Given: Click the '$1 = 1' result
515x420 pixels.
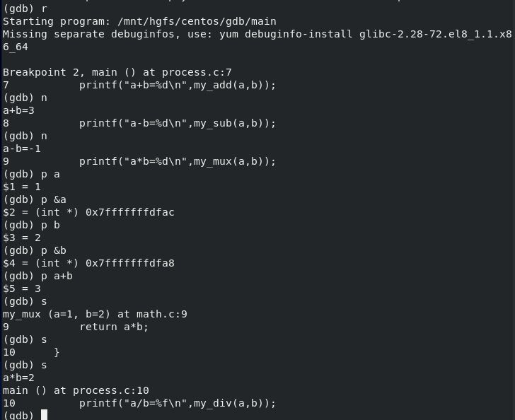Looking at the screenshot, I should click(22, 187).
